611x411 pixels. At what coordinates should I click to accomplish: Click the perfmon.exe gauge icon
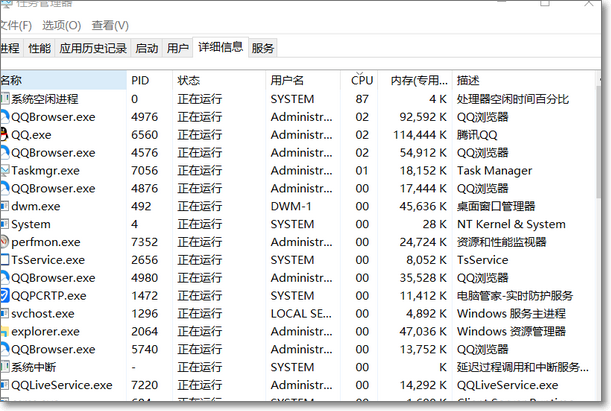4,242
